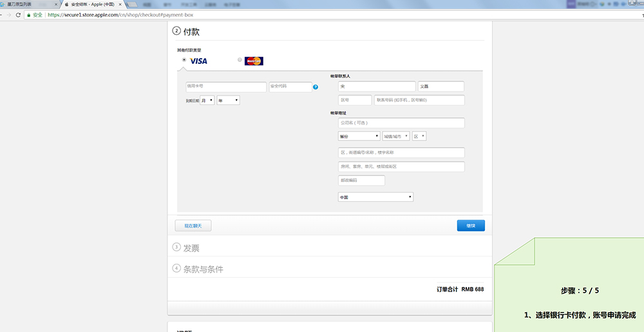Click the VISA card logo
The width and height of the screenshot is (644, 332).
tap(198, 61)
